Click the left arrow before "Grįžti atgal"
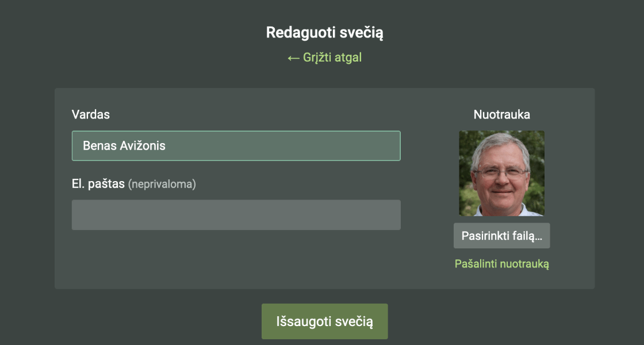This screenshot has width=644, height=345. pos(293,58)
